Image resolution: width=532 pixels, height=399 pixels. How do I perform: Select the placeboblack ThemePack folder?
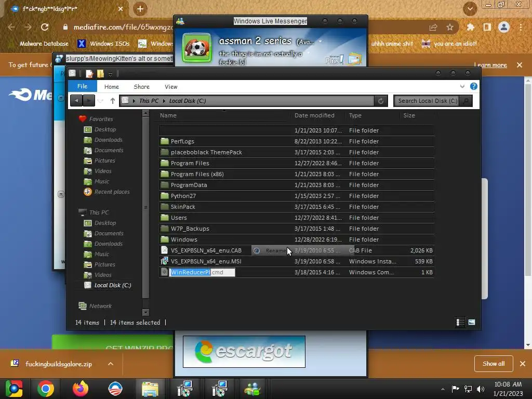tap(296, 152)
